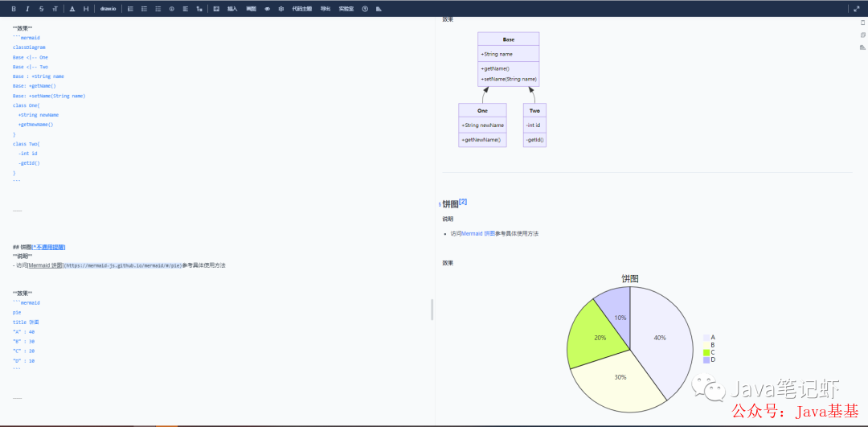Click the 饼图 chart title
The width and height of the screenshot is (868, 427).
tap(630, 278)
